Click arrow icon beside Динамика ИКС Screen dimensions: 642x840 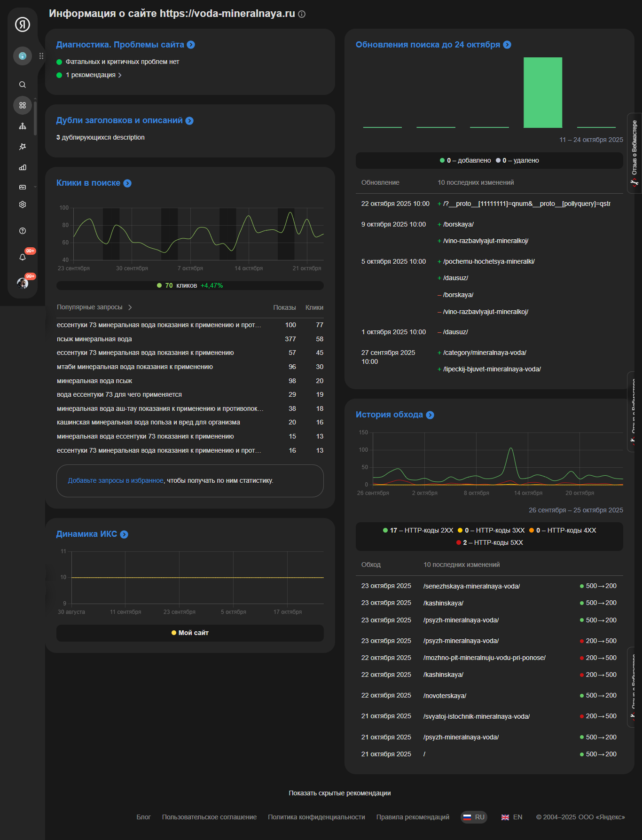click(x=124, y=534)
